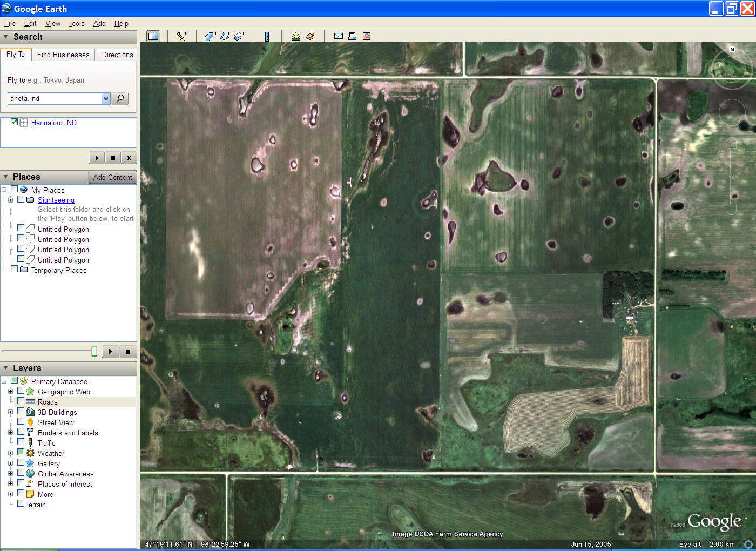
Task: Click the Places tour progress slider handle
Action: pyautogui.click(x=94, y=352)
